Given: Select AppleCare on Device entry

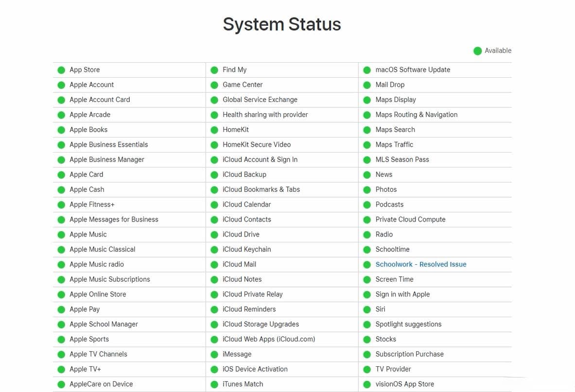Looking at the screenshot, I should click(x=101, y=384).
